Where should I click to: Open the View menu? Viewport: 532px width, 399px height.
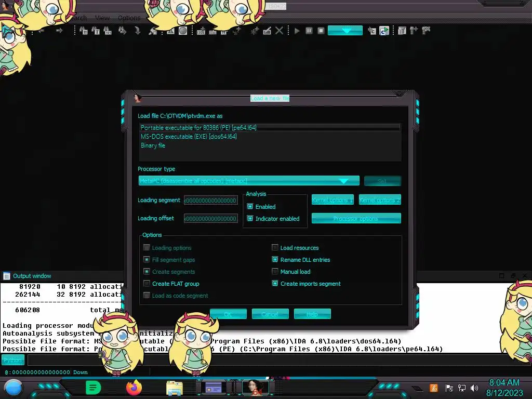102,18
